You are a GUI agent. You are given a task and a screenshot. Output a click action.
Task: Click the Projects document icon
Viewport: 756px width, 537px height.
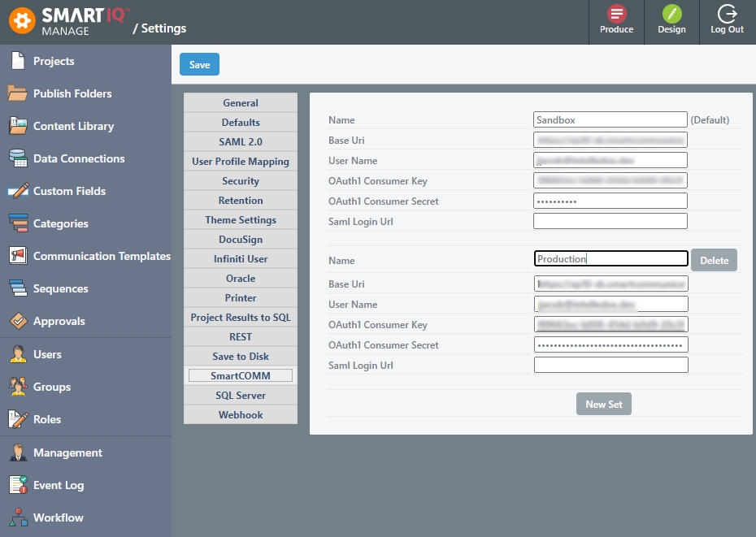point(18,61)
